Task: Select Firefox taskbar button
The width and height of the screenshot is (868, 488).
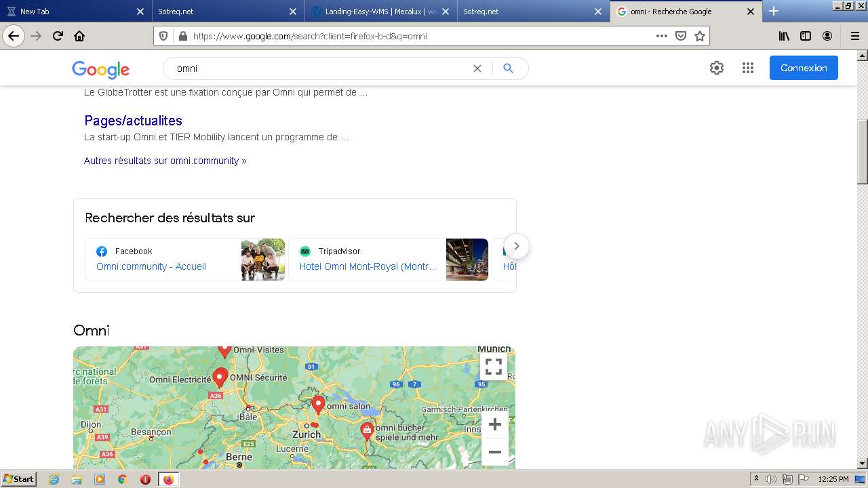Action: (168, 479)
